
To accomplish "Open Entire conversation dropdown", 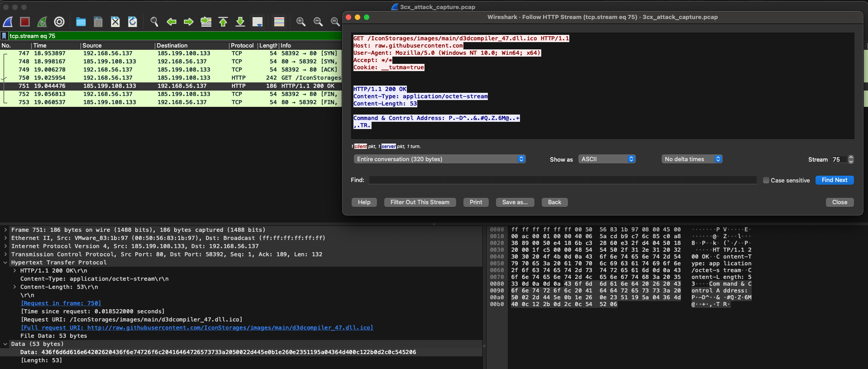I will point(439,159).
